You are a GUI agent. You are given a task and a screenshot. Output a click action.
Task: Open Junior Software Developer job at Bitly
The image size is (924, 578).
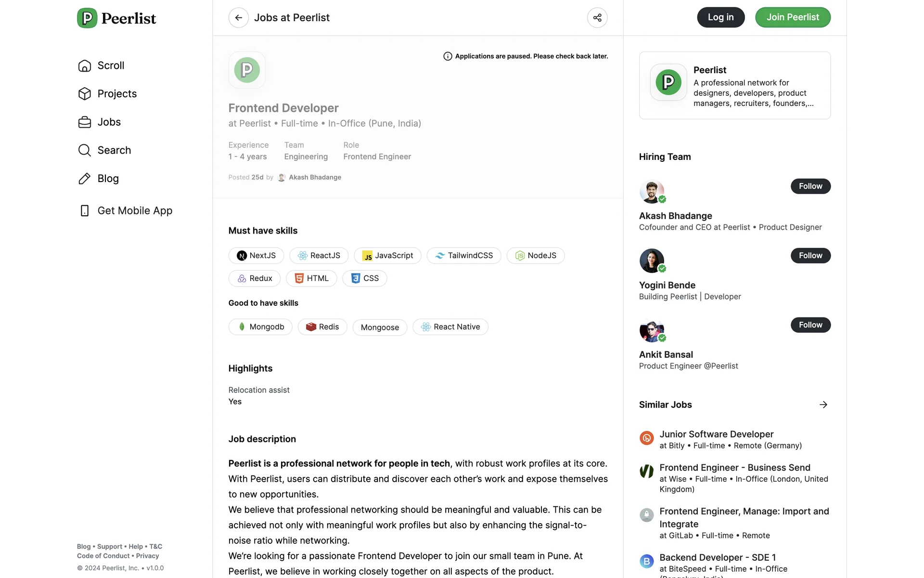pos(716,434)
